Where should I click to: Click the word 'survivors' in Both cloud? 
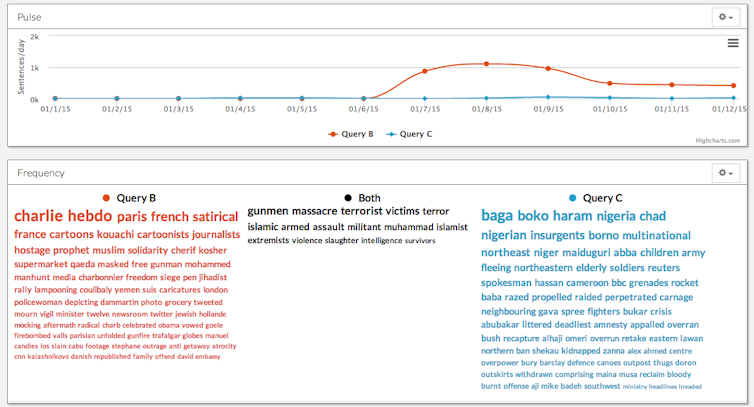point(420,241)
